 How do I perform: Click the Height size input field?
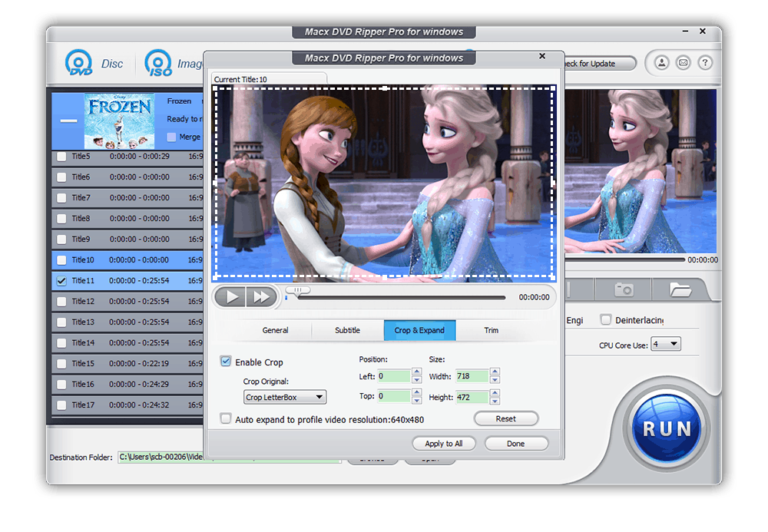472,397
